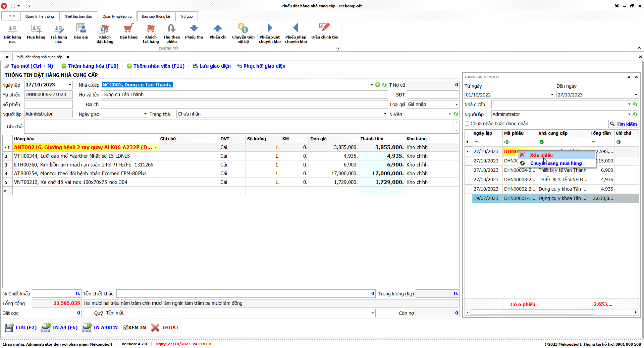Click the Mua hàng ribbon icon
This screenshot has width=644, height=348.
36,32
